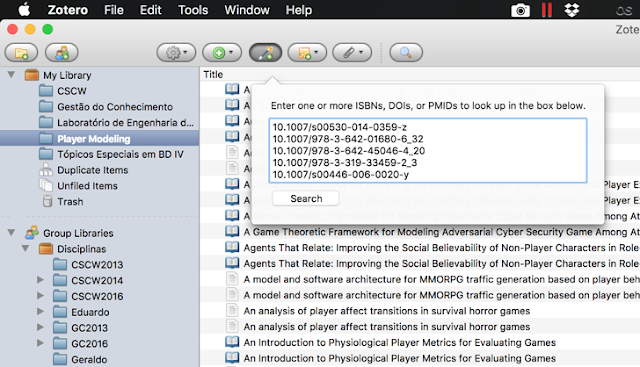Click the New Group toolbar button
The width and height of the screenshot is (640, 367).
coord(62,53)
